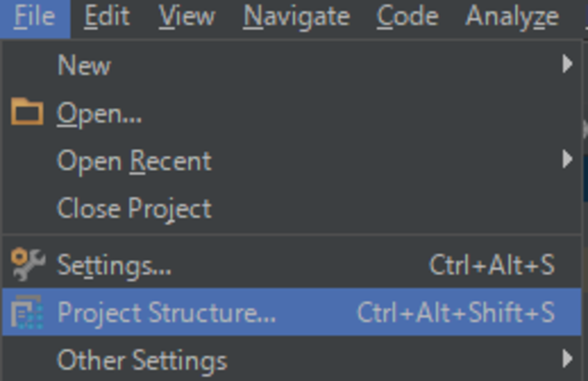Click the Ctrl+Alt+Shift+S shortcut label
This screenshot has width=588, height=381.
[x=455, y=312]
